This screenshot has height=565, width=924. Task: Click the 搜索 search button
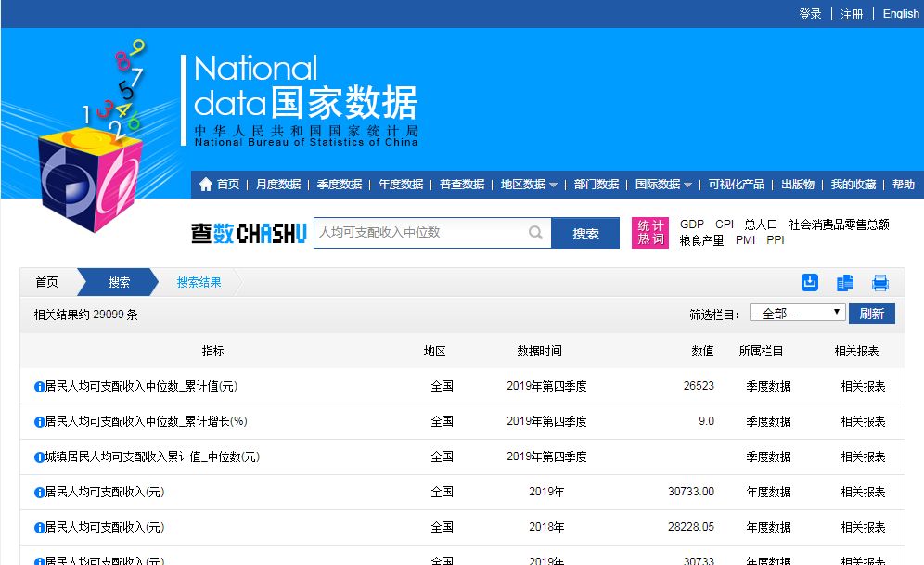tap(586, 233)
